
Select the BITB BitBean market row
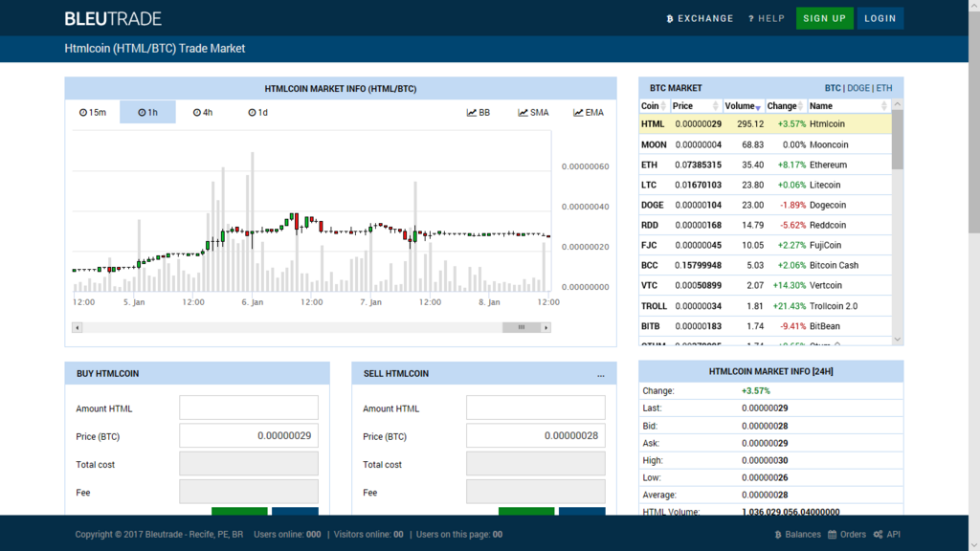click(x=766, y=326)
